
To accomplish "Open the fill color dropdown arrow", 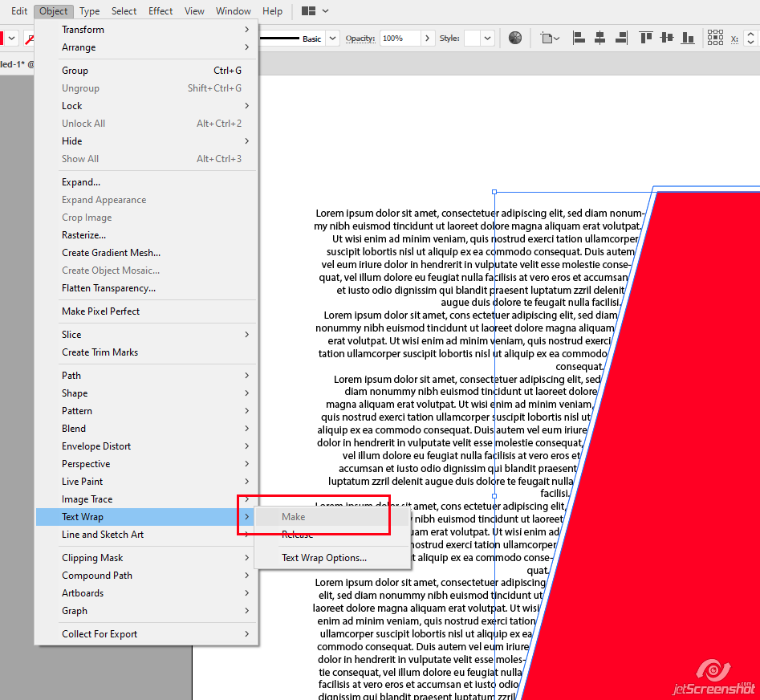I will 11,39.
